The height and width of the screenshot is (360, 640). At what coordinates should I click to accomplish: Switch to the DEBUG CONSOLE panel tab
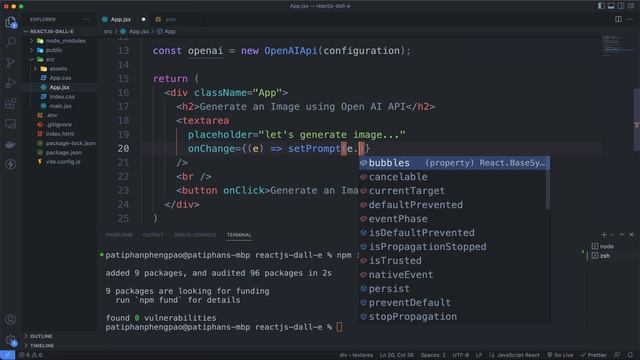coord(195,235)
